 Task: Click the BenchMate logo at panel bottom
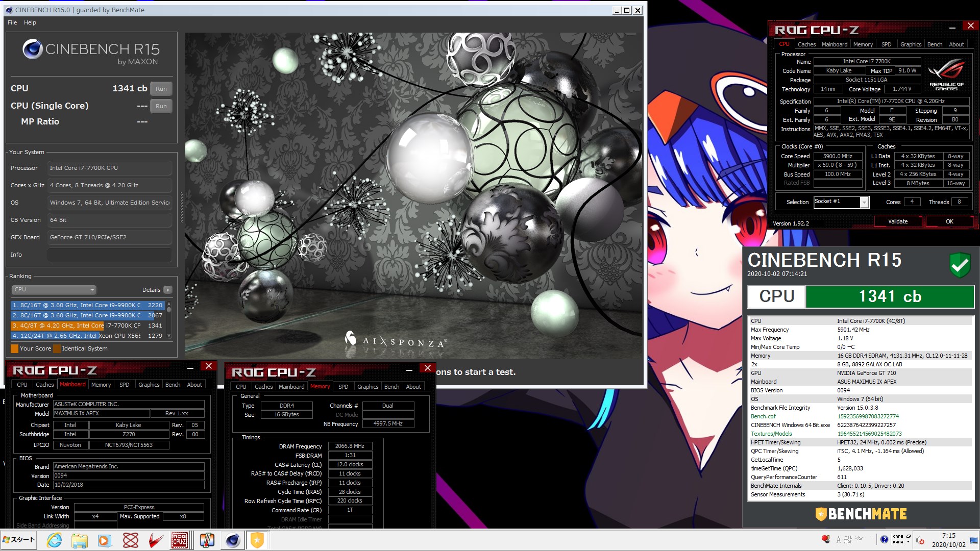point(861,514)
